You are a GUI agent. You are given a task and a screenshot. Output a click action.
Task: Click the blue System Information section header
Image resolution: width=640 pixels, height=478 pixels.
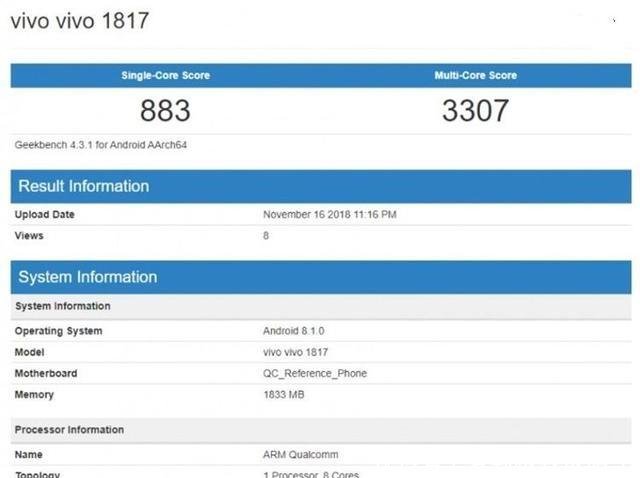click(x=88, y=277)
